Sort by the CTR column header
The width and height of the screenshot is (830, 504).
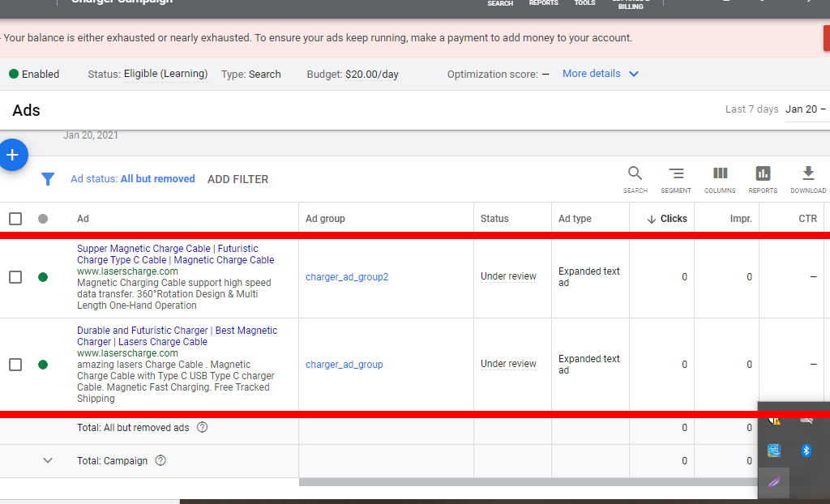808,219
